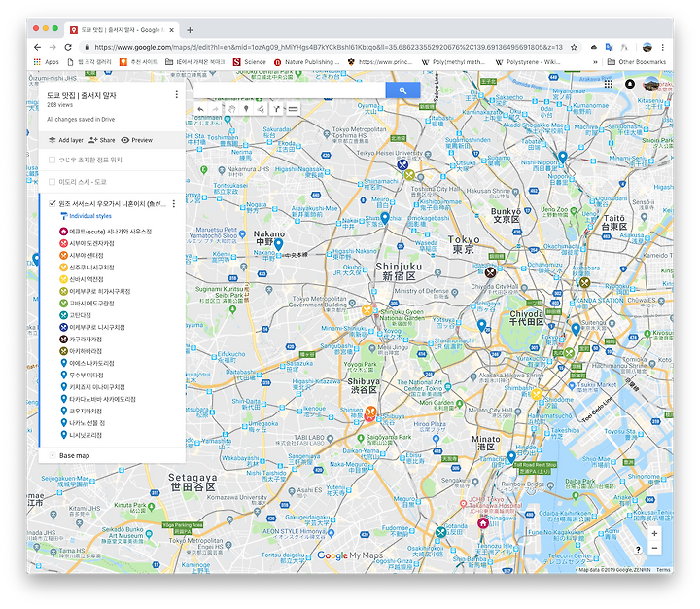Zoom out with the minus button
The width and height of the screenshot is (700, 609).
coord(654,548)
